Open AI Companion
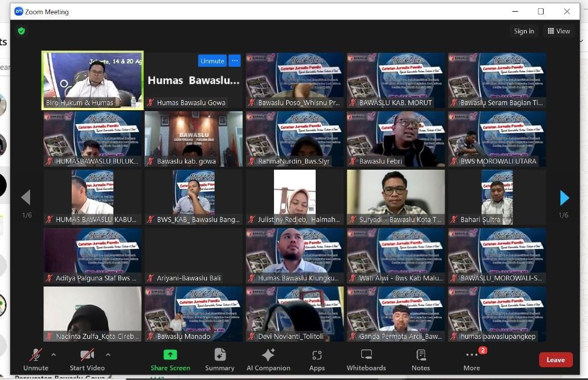Image resolution: width=588 pixels, height=380 pixels. point(268,360)
